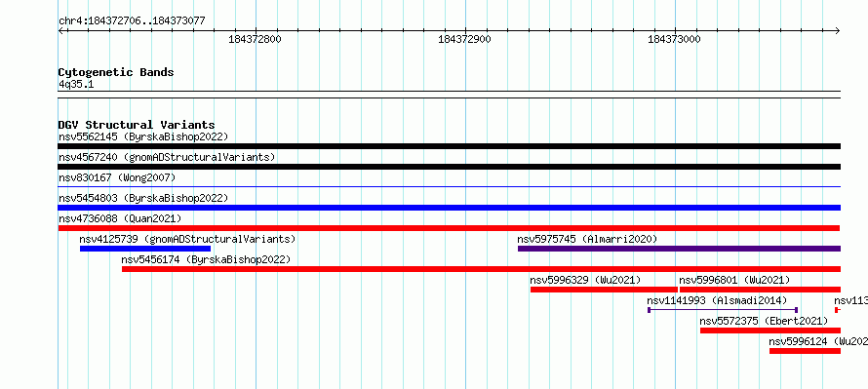Click the ruler's left arrow end
Viewport: 868px width, 389px height.
click(x=60, y=30)
